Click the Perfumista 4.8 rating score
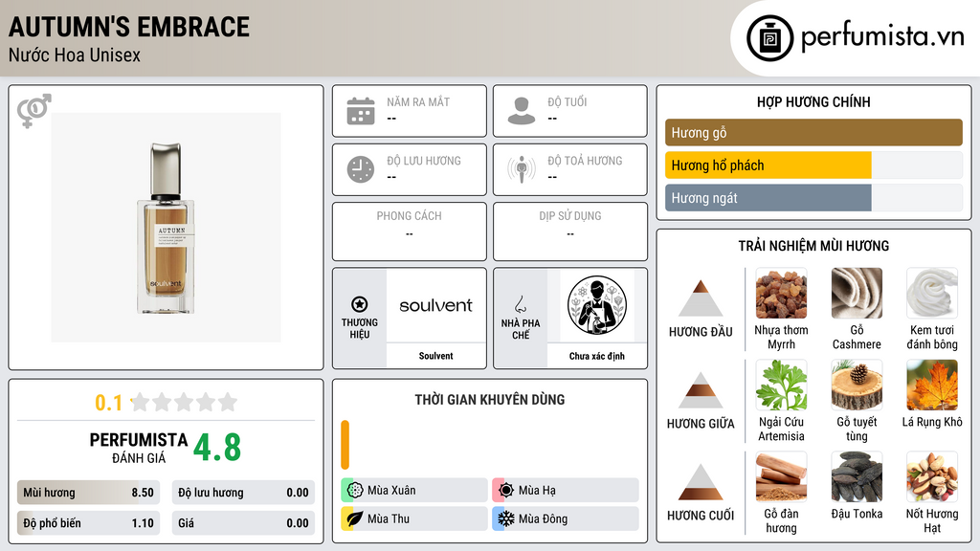Viewport: 980px width, 551px height. point(217,448)
